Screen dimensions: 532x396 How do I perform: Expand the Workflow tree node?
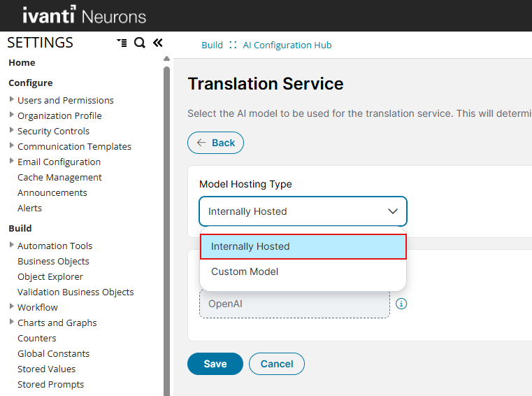coord(12,307)
